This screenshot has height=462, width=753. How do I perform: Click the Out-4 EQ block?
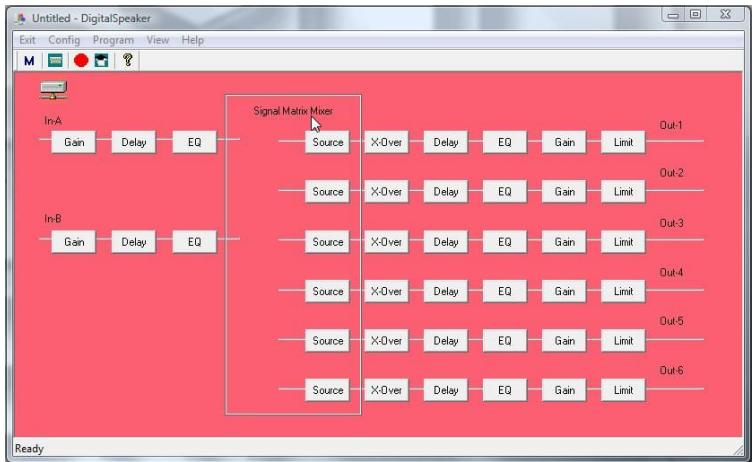tap(505, 291)
